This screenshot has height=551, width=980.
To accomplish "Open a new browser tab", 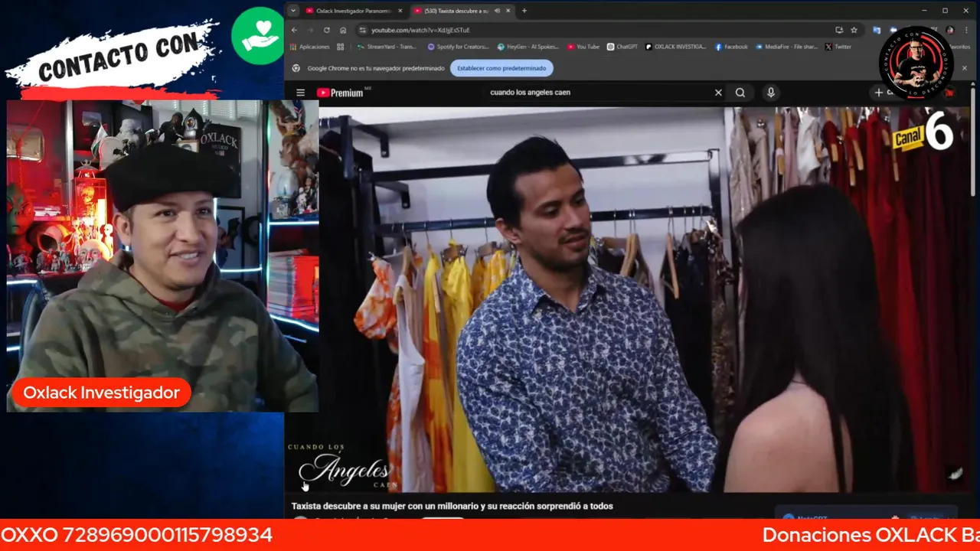I will click(x=524, y=11).
